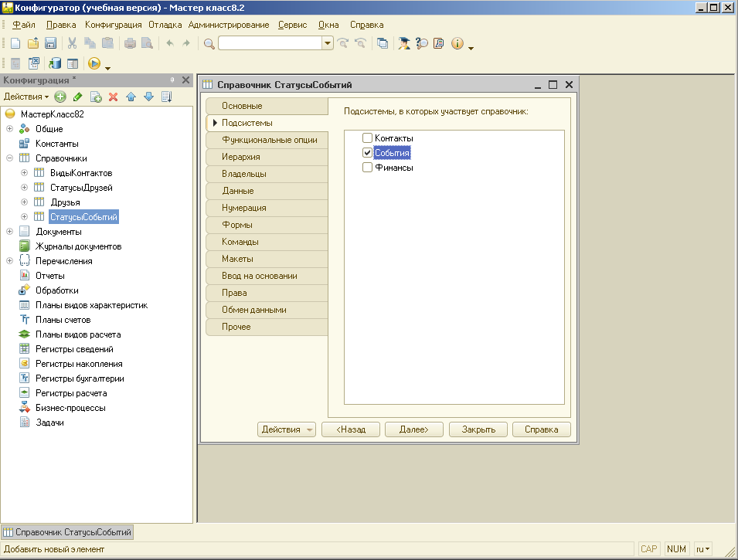Image resolution: width=738 pixels, height=560 pixels.
Task: Start debugging with the play icon
Action: (94, 64)
